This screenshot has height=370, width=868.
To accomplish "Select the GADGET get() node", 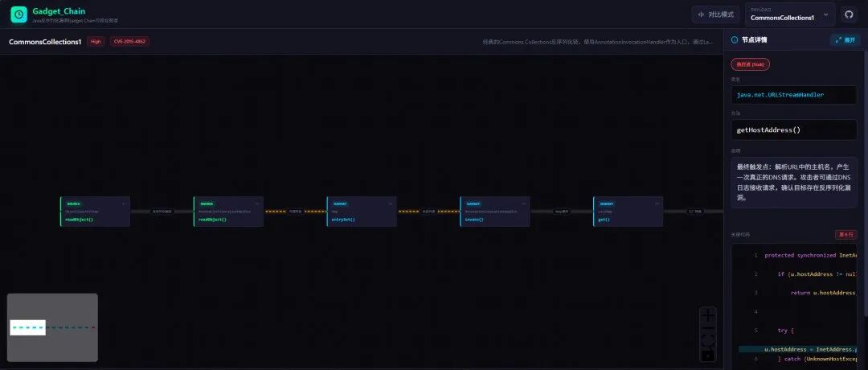I will click(628, 212).
